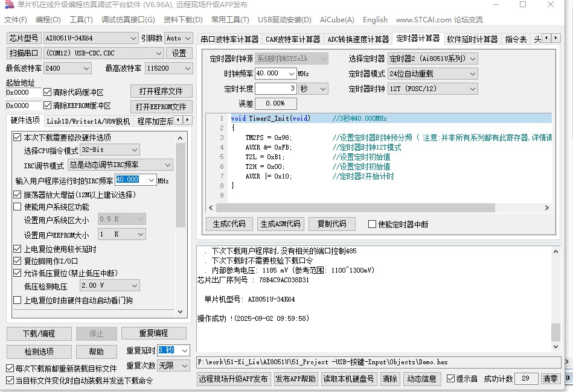Toggle the 提示音 sound checkbox
Viewport: 573px width, 392px height.
pos(451,379)
